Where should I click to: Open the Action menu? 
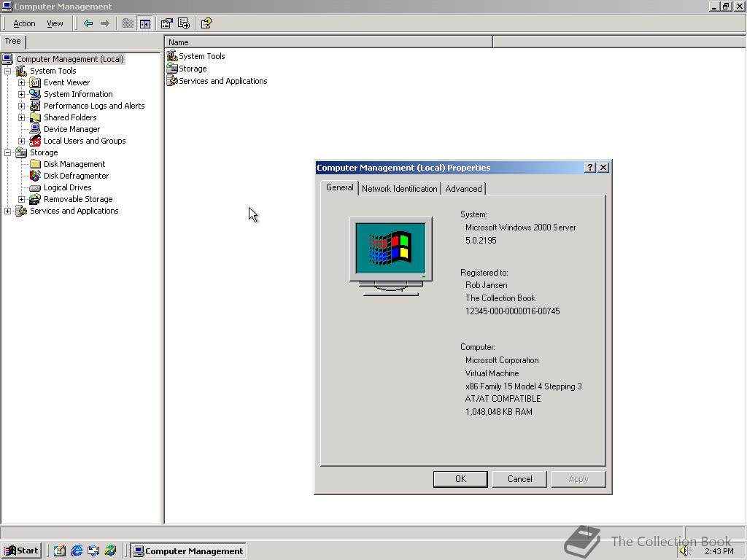click(24, 23)
